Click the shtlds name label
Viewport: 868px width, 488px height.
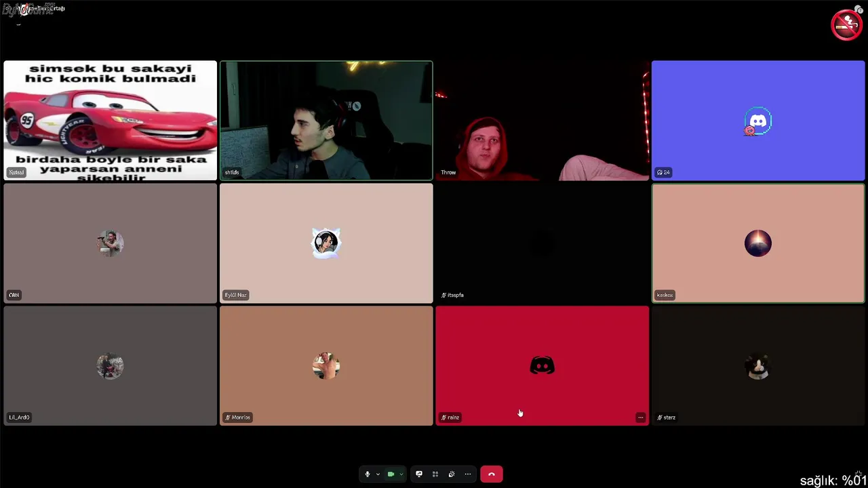coord(232,172)
